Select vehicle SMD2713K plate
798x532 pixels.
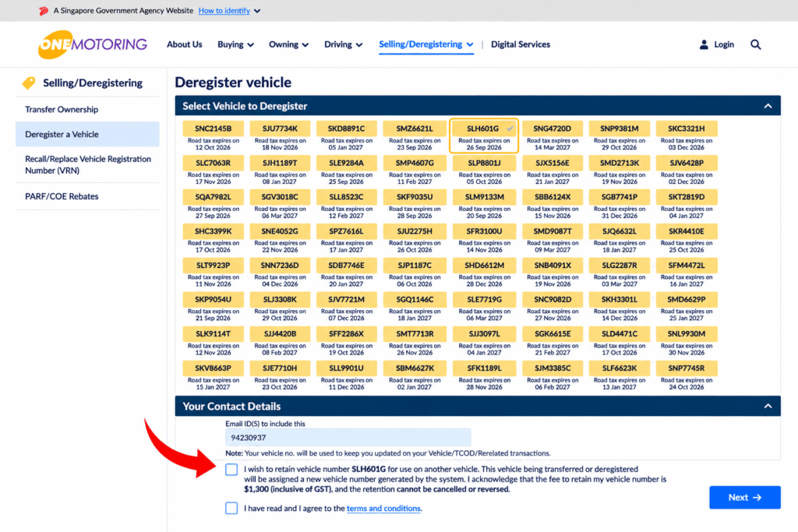pyautogui.click(x=620, y=163)
